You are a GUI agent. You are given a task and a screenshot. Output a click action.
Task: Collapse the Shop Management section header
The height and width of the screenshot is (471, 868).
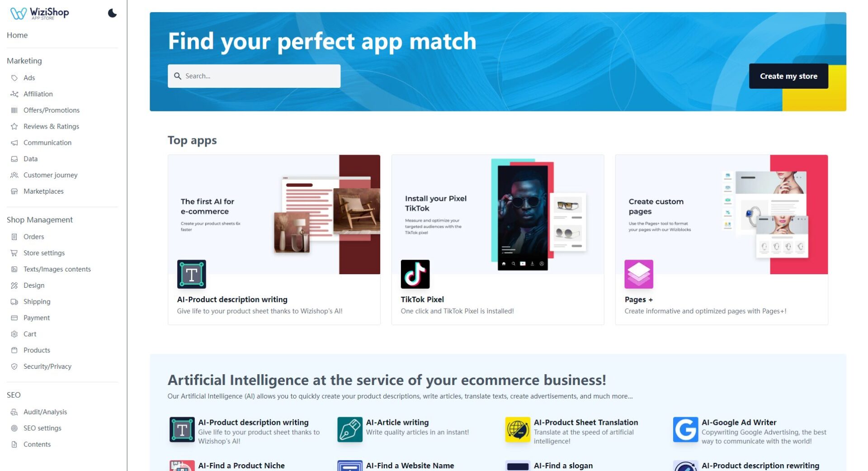(40, 219)
